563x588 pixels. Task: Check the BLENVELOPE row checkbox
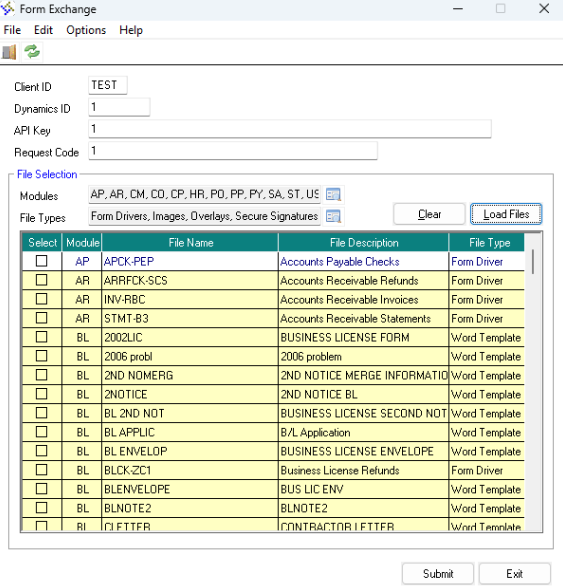[42, 489]
